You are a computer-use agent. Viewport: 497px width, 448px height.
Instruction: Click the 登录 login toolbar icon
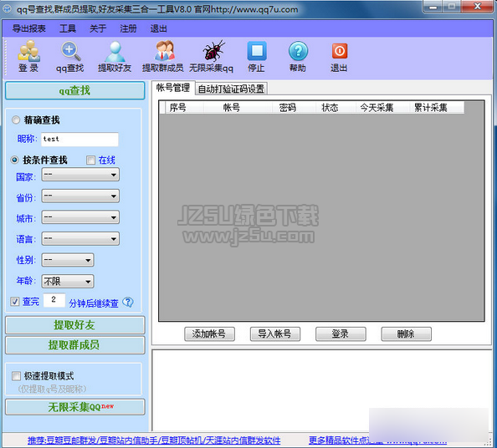click(x=28, y=56)
